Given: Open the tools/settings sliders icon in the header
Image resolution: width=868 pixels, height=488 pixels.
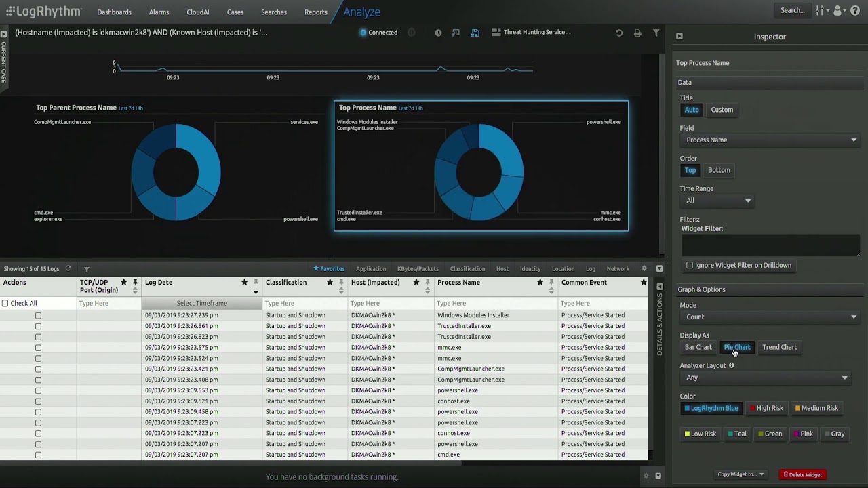Looking at the screenshot, I should click(821, 11).
